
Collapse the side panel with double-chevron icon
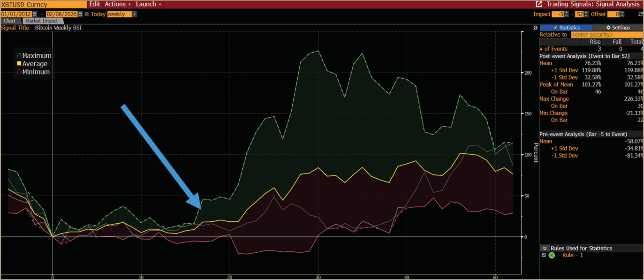tap(535, 28)
